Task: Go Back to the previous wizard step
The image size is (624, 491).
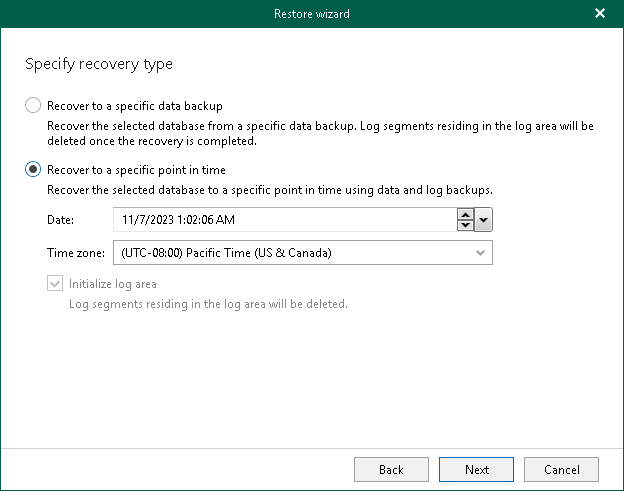Action: [392, 469]
